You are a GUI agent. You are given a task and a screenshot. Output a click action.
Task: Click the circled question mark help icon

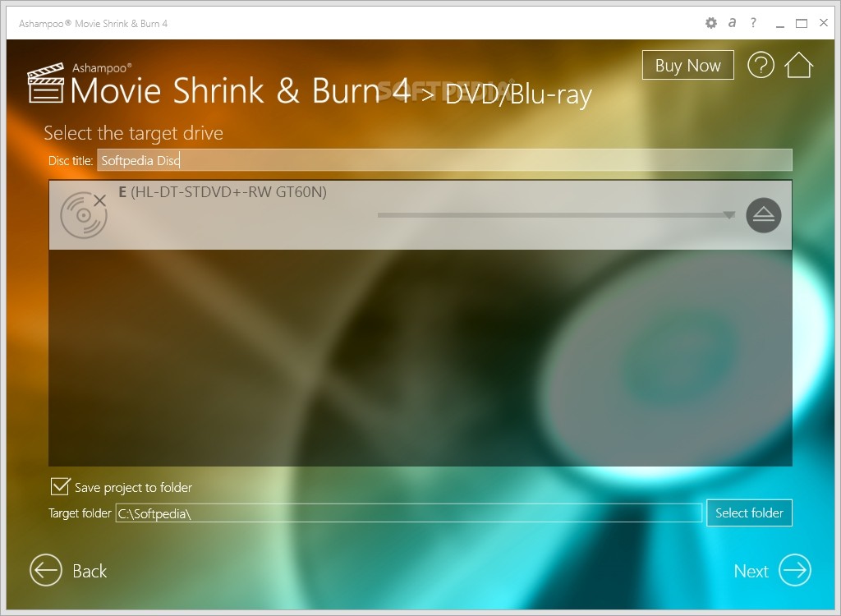coord(761,65)
